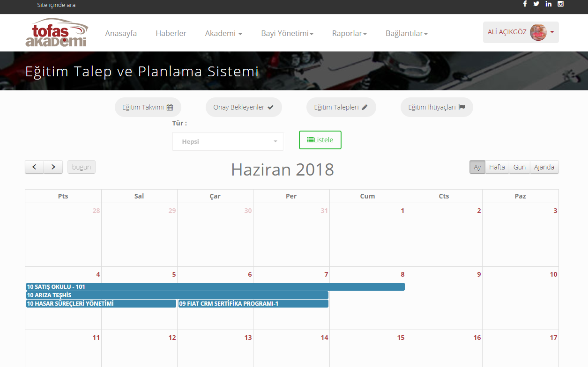Screen dimensions: 588x367
Task: Select day 12 in calendar
Action: coord(172,338)
